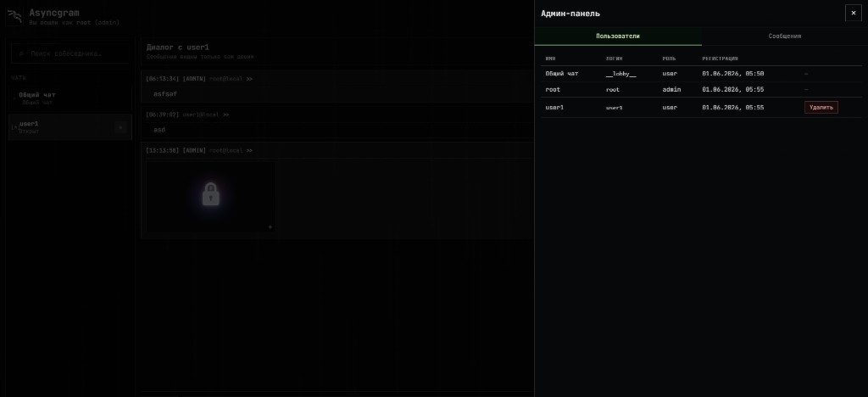Click the root name cell in the users table
Viewport: 868px width, 397px height.
[x=553, y=90]
